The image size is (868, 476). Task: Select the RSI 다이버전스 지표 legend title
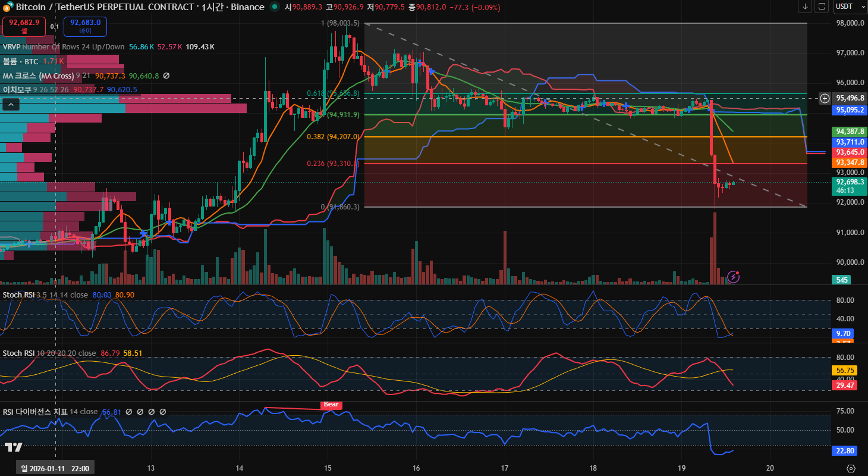pyautogui.click(x=35, y=412)
